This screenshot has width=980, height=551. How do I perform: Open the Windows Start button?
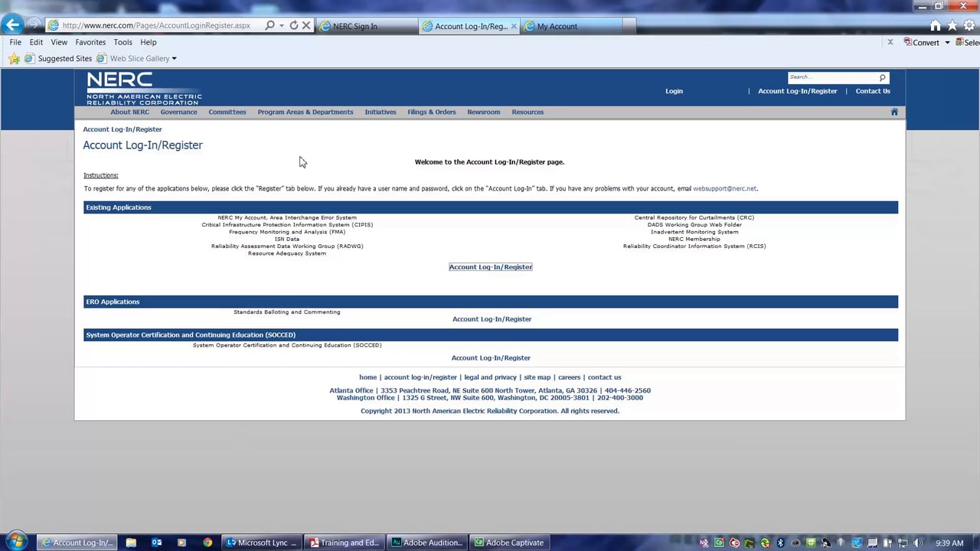16,542
